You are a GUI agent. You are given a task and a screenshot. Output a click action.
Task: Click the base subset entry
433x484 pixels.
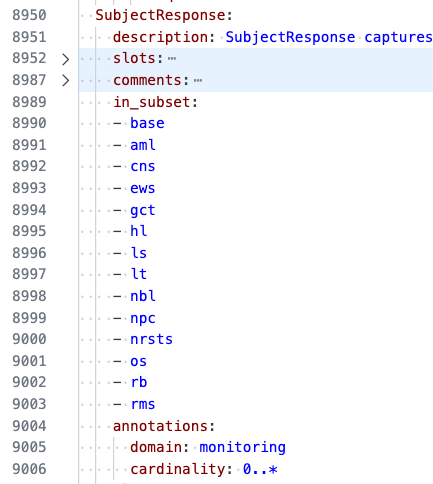147,123
